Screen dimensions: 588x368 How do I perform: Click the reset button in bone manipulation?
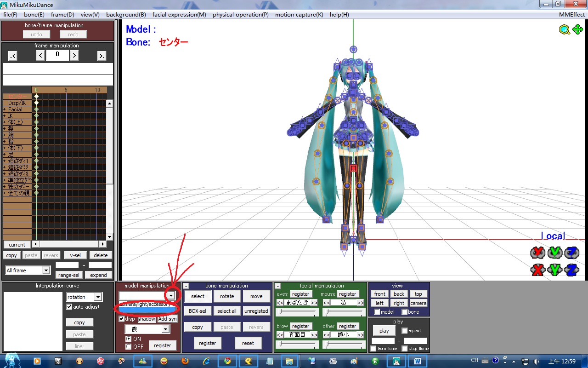pos(248,343)
